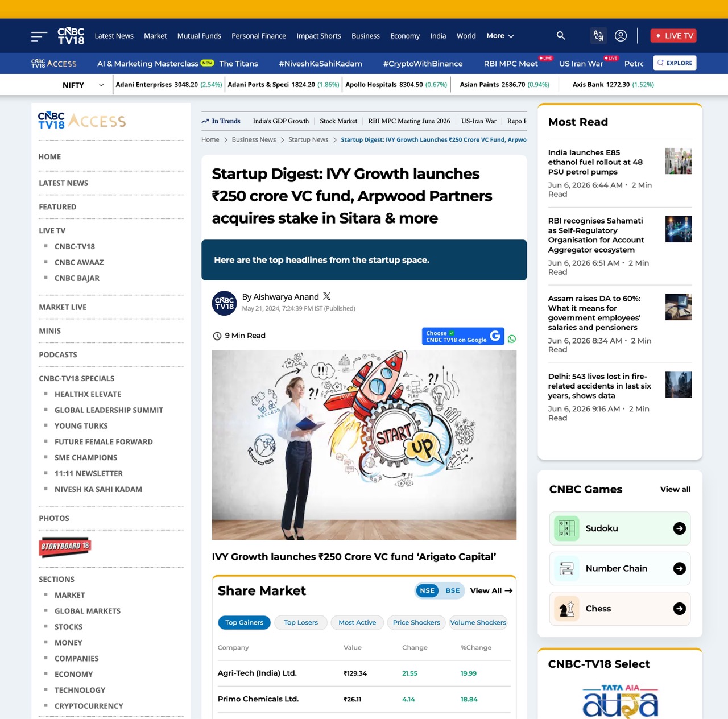The image size is (728, 719).
Task: Click the Sudoku arrow icon
Action: point(680,528)
